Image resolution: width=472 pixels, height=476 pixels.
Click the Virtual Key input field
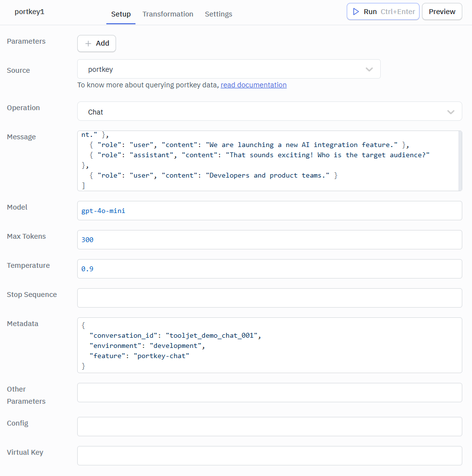[270, 456]
